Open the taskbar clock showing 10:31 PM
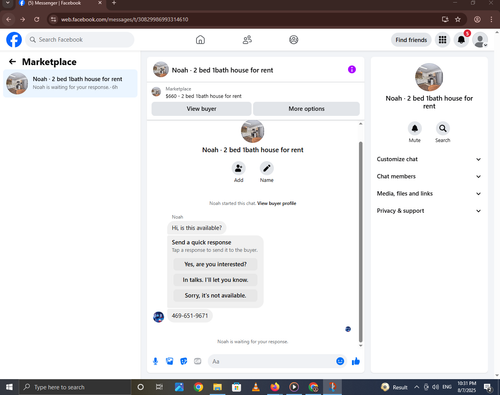The height and width of the screenshot is (395, 500). pyautogui.click(x=467, y=387)
